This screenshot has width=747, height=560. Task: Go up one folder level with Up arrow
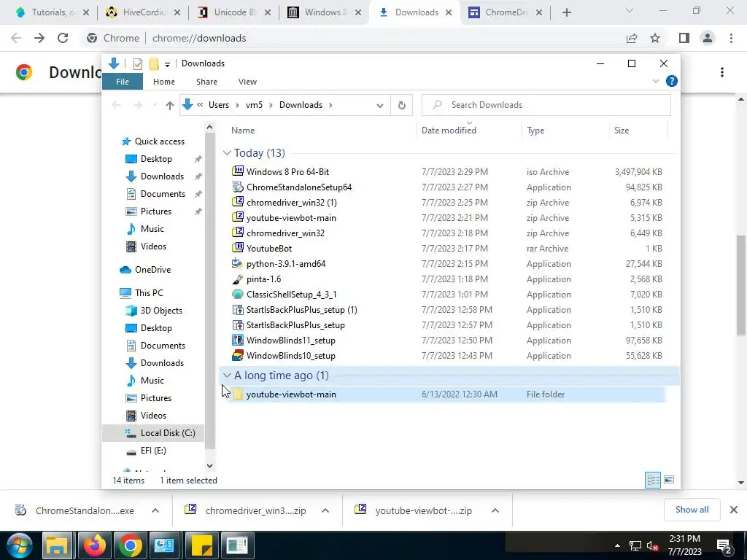click(x=169, y=105)
